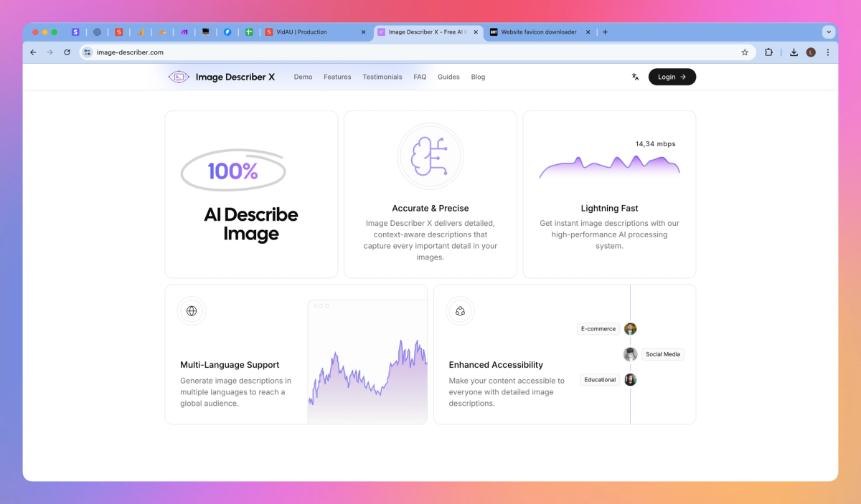Click the Image Describer X logo
This screenshot has width=861, height=504.
pyautogui.click(x=222, y=77)
